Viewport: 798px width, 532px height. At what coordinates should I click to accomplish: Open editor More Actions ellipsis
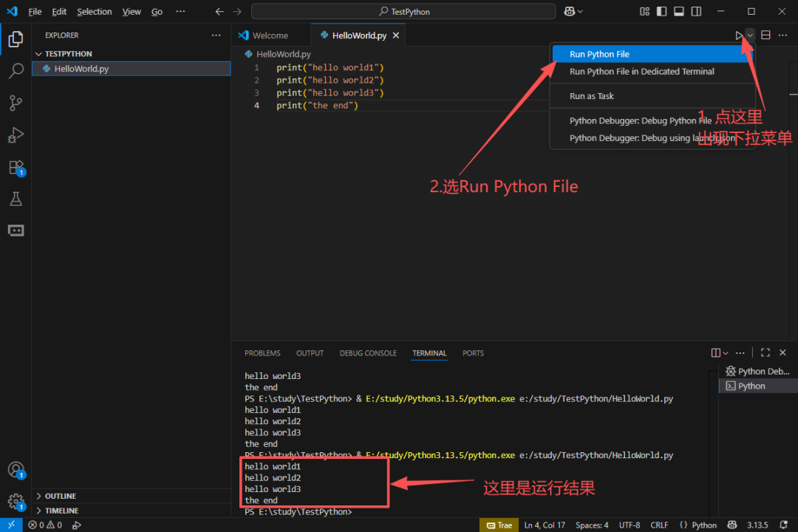click(782, 35)
